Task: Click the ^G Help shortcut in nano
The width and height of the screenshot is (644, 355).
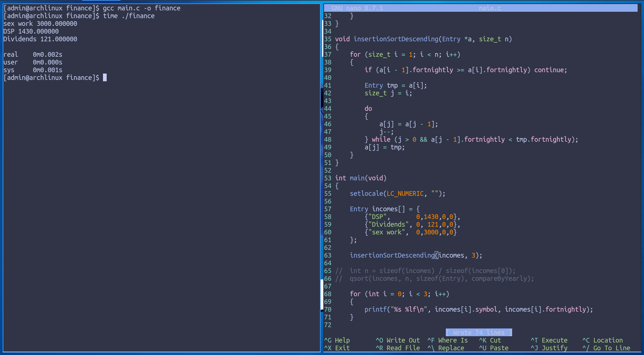Action: coord(337,340)
